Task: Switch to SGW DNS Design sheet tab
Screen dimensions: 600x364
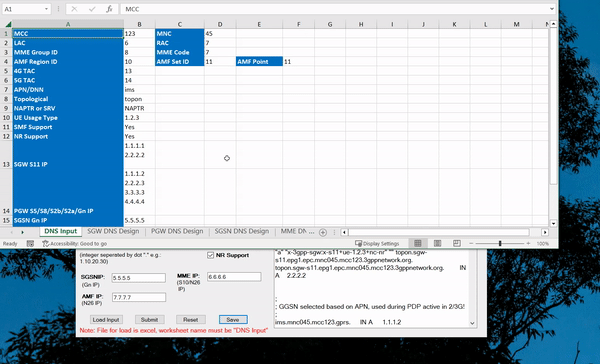Action: [x=113, y=231]
